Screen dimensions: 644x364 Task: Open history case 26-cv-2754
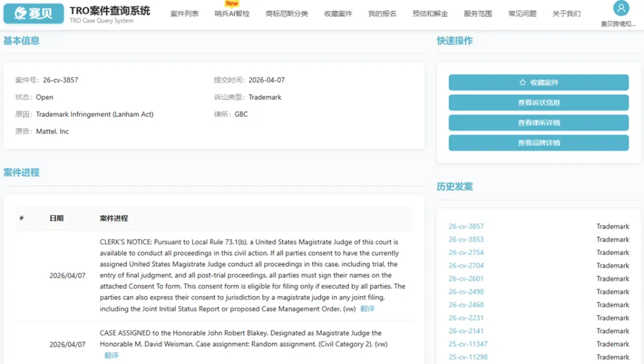466,253
